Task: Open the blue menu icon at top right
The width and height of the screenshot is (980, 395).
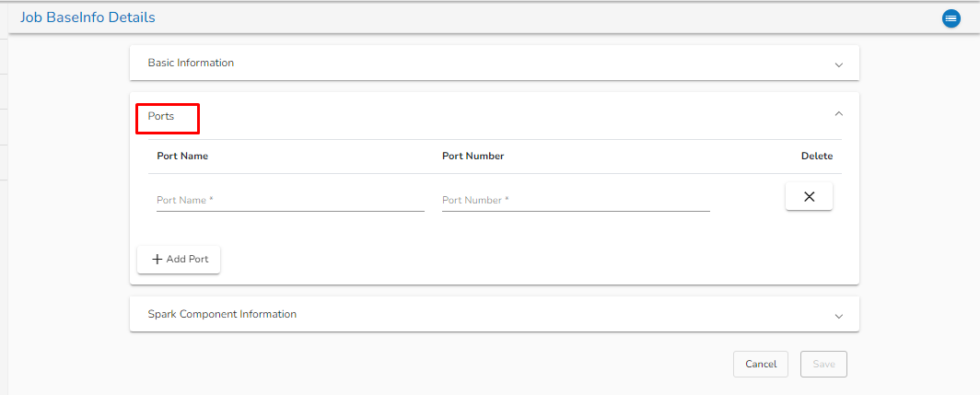Action: point(951,18)
